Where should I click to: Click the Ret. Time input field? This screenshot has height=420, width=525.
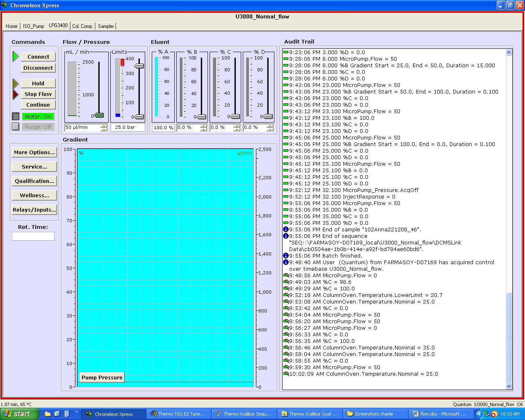click(33, 236)
